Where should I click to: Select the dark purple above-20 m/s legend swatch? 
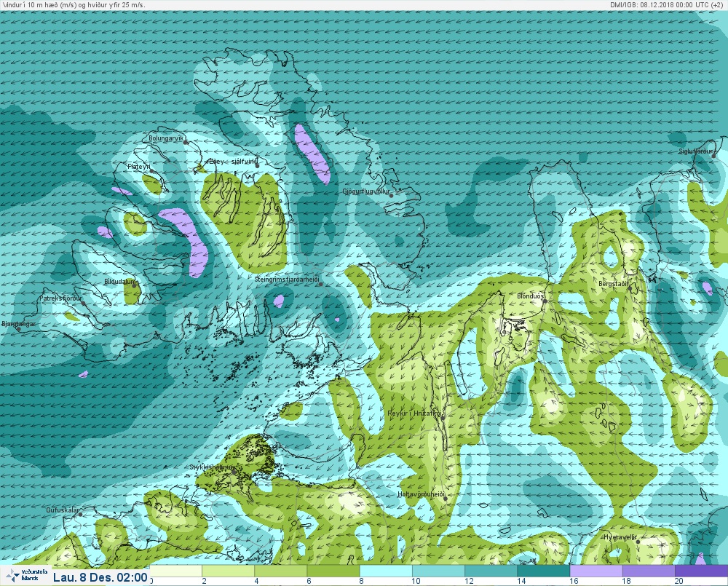pyautogui.click(x=701, y=571)
